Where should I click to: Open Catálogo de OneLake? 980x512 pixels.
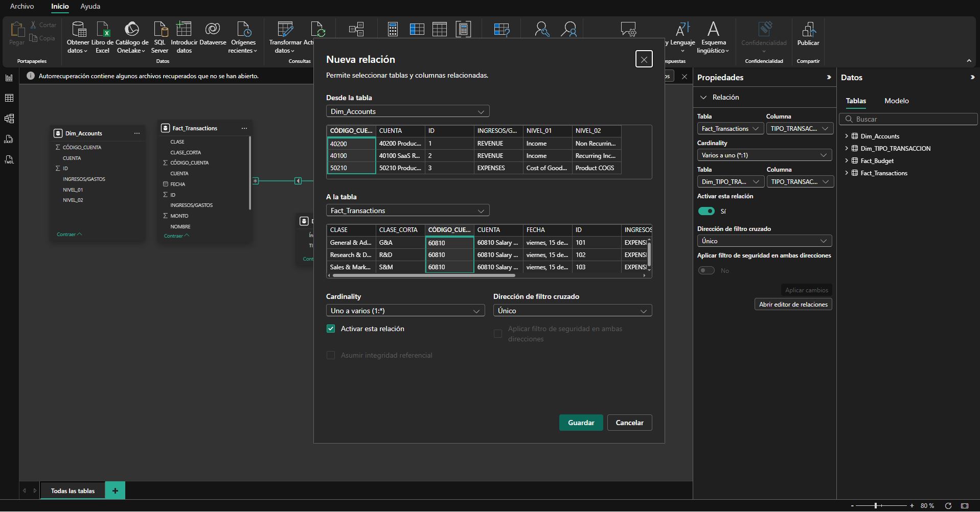point(132,38)
